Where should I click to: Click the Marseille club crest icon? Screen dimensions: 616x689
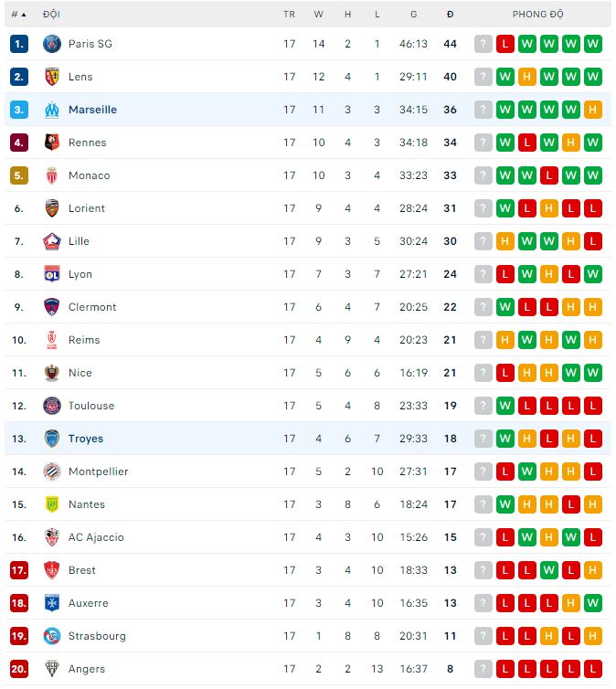(52, 110)
